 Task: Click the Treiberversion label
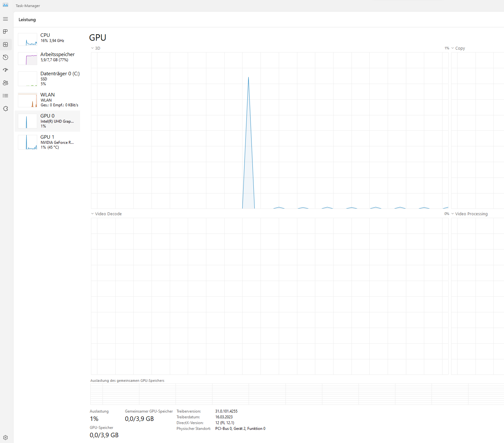189,411
